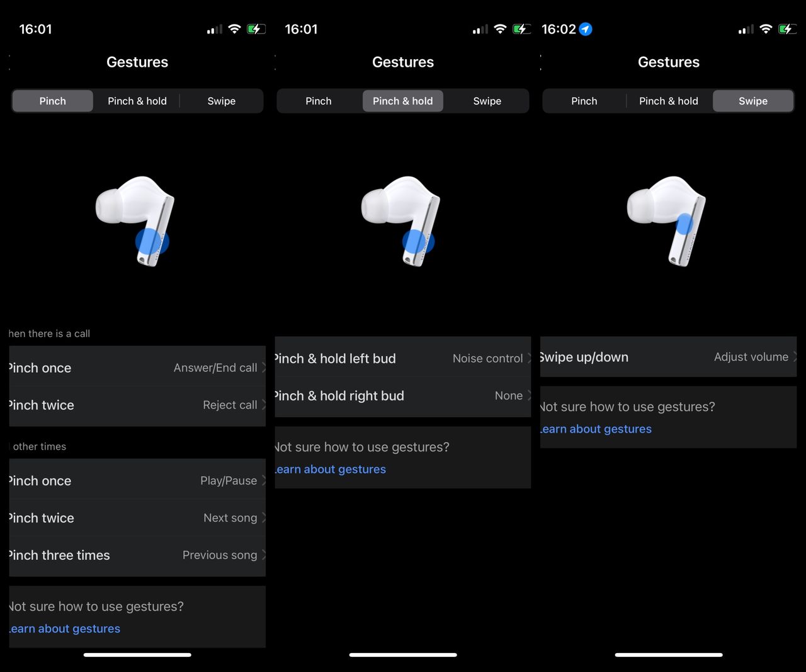Switch to the Swipe tab on the middle screen
Image resolution: width=806 pixels, height=672 pixels.
pos(487,101)
